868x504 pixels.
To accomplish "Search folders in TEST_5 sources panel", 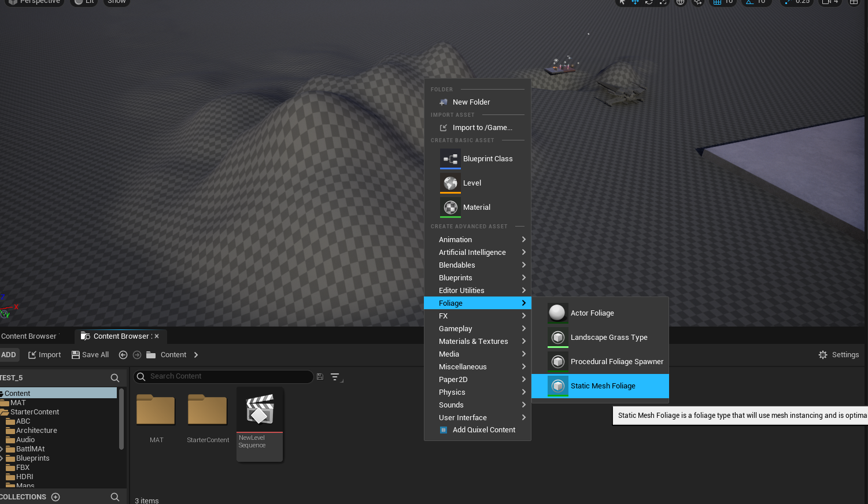I will pyautogui.click(x=115, y=377).
